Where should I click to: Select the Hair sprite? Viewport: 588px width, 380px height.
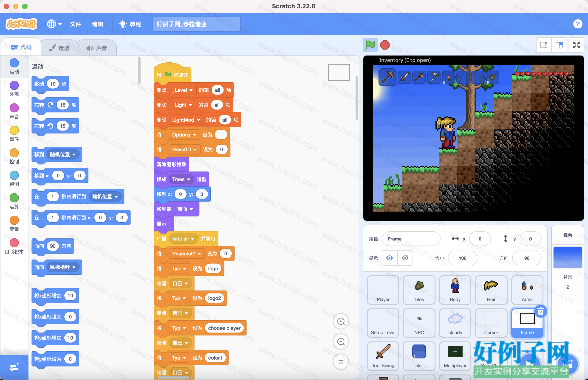click(x=491, y=290)
